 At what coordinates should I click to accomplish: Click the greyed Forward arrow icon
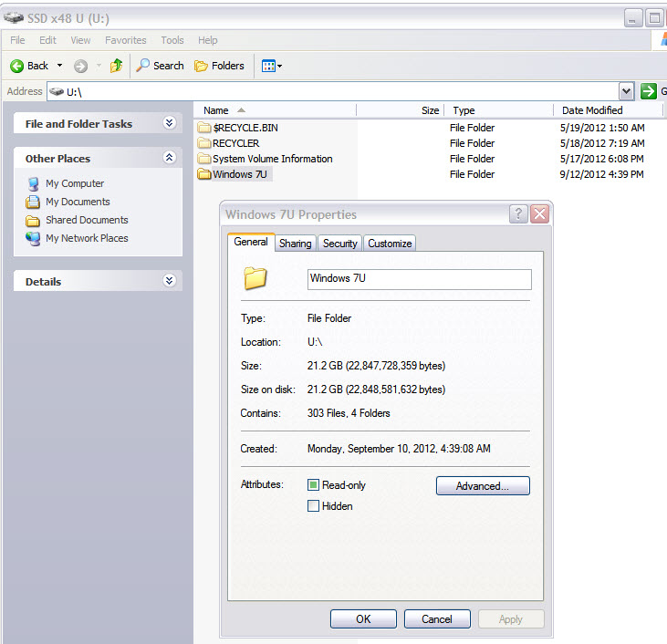(x=80, y=66)
